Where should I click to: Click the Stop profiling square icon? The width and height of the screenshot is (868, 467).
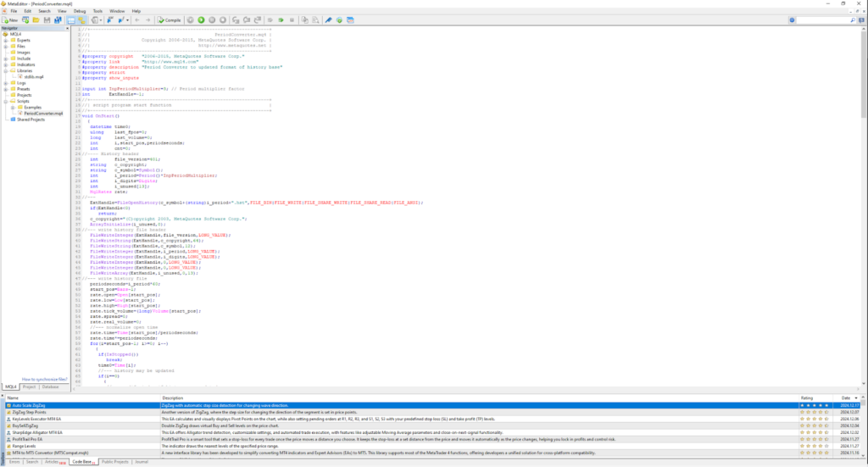[292, 20]
